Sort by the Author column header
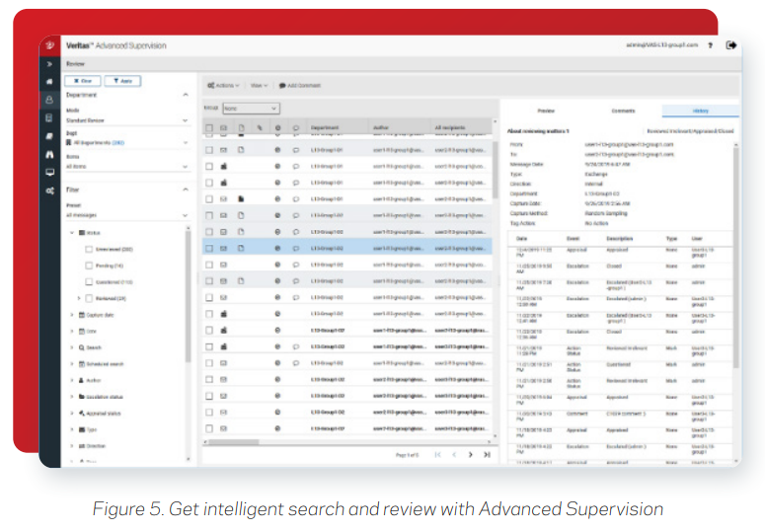Viewport: 765px width, 532px height. point(381,127)
